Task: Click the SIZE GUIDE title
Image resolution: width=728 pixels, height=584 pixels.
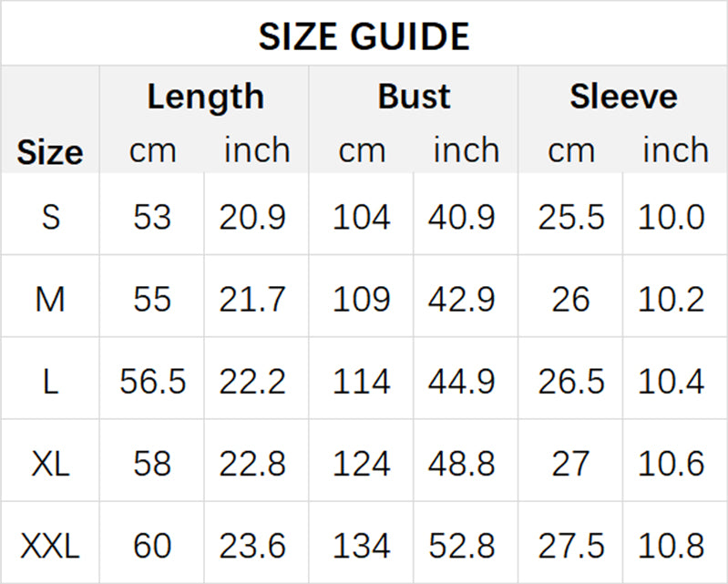Action: pos(364,36)
